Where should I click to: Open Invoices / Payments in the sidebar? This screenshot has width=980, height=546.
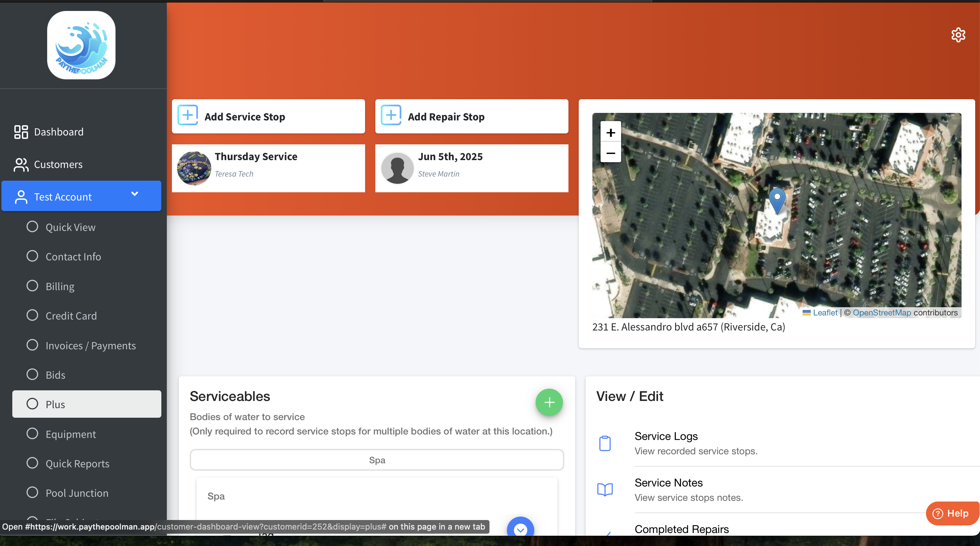87,345
